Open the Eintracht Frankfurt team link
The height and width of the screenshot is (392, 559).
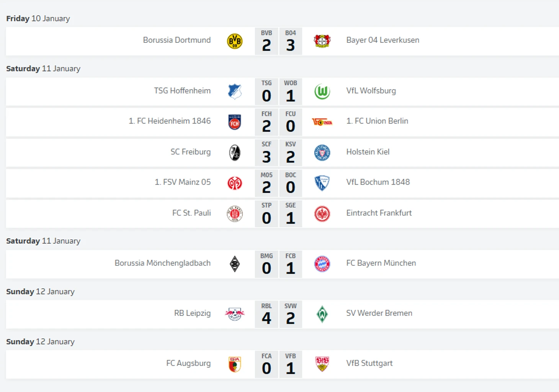pyautogui.click(x=379, y=213)
